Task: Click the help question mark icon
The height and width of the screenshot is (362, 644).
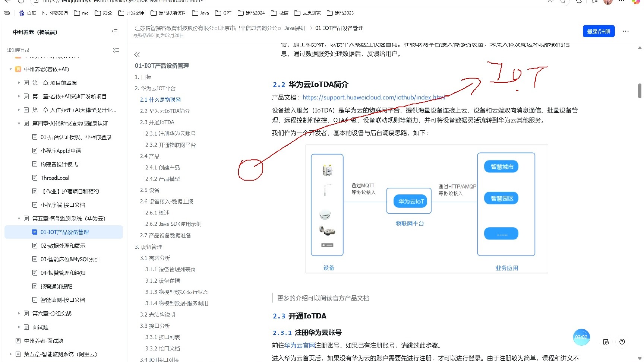Action: (x=622, y=342)
